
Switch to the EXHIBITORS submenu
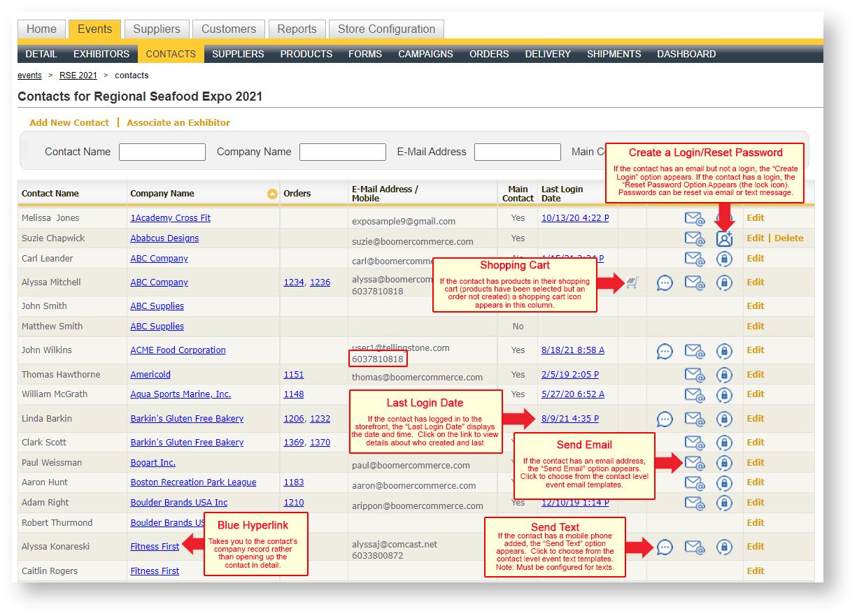pyautogui.click(x=101, y=54)
